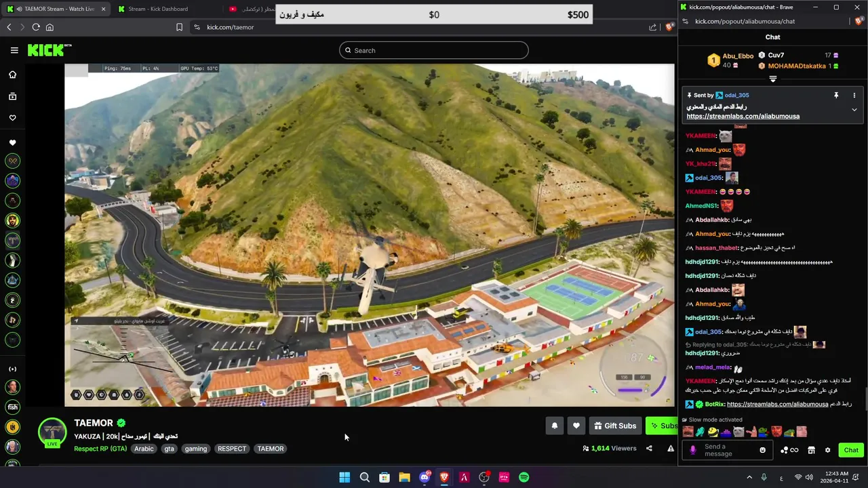The image size is (868, 488).
Task: Follow TAEMOR with the heart button
Action: (576, 426)
